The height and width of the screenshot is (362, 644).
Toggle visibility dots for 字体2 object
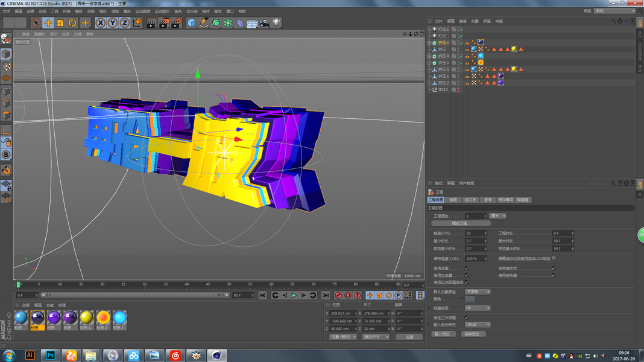[458, 89]
